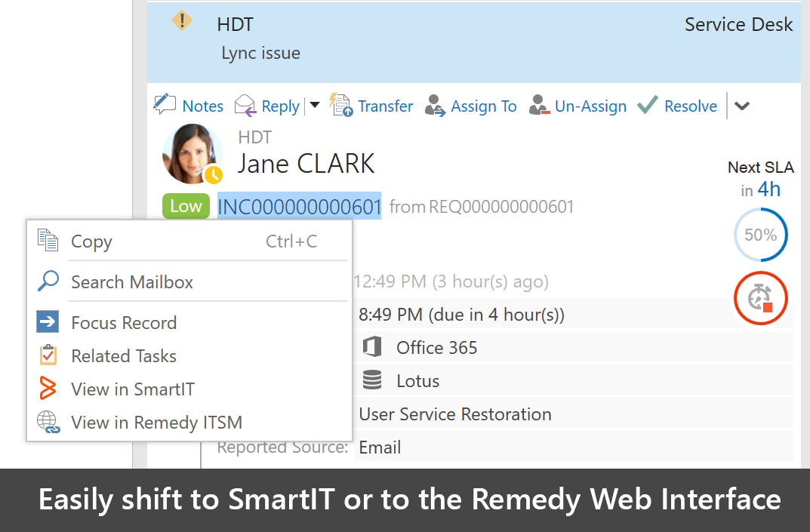Click the highlighted incident number INC000000000601
The width and height of the screenshot is (810, 532).
300,206
